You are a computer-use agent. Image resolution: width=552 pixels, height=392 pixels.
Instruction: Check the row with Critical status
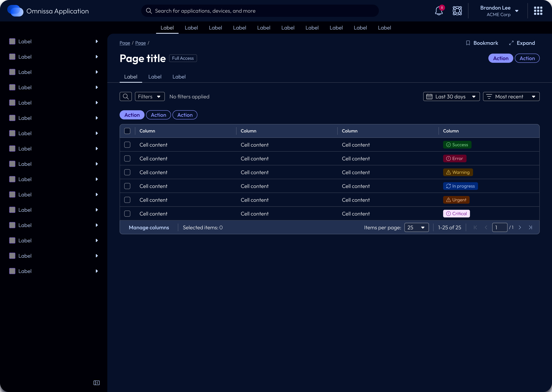coord(127,214)
